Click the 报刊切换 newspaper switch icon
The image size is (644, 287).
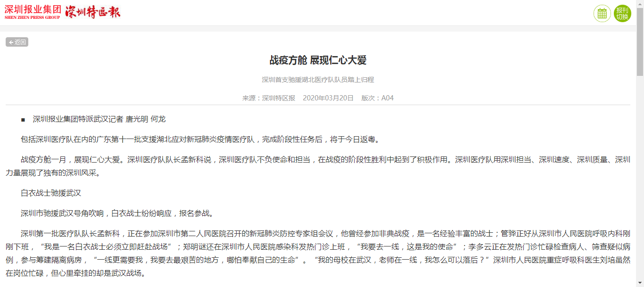[x=622, y=13]
